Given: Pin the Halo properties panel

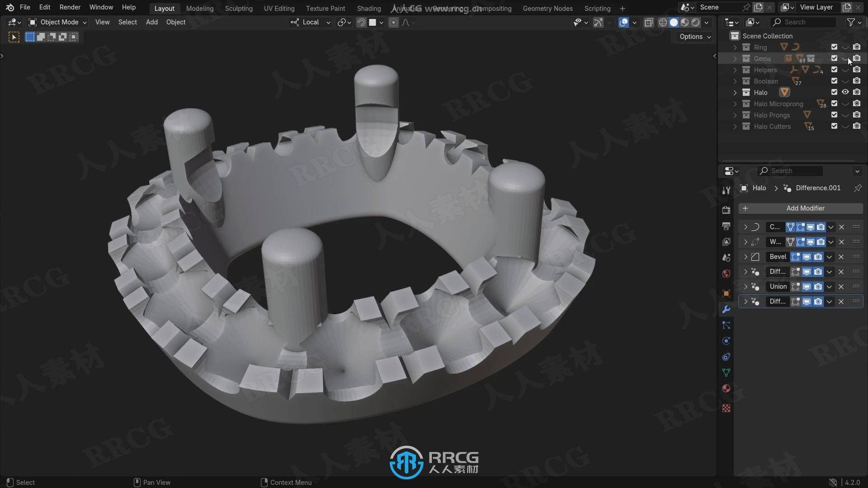Looking at the screenshot, I should [x=858, y=188].
